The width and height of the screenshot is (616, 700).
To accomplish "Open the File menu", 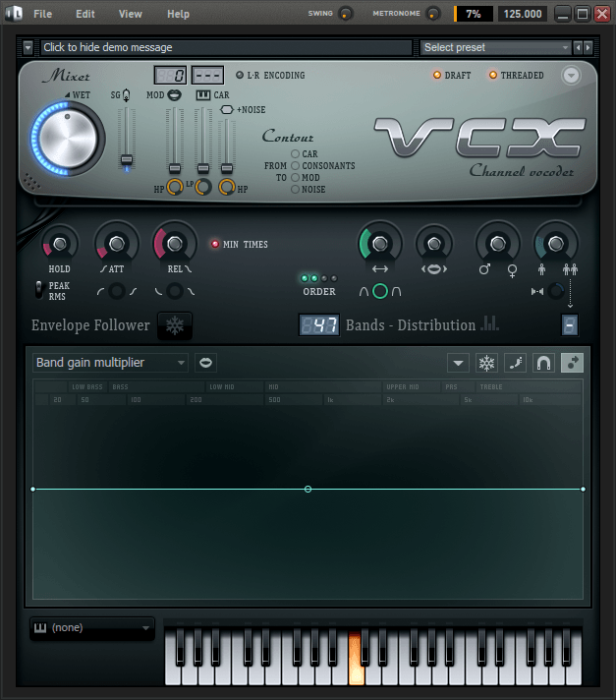I will (x=42, y=14).
